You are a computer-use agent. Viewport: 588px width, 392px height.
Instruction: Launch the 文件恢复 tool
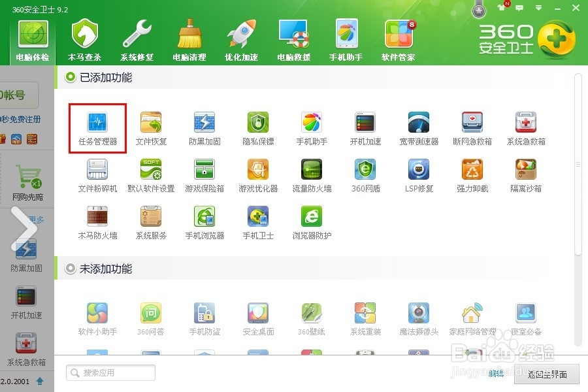tap(151, 129)
